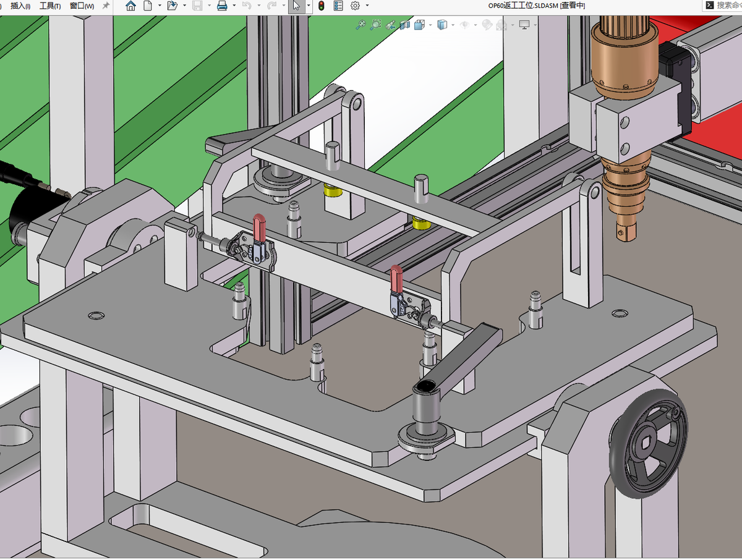Open a file with the Open icon
Viewport: 742px width, 560px height.
[x=173, y=6]
